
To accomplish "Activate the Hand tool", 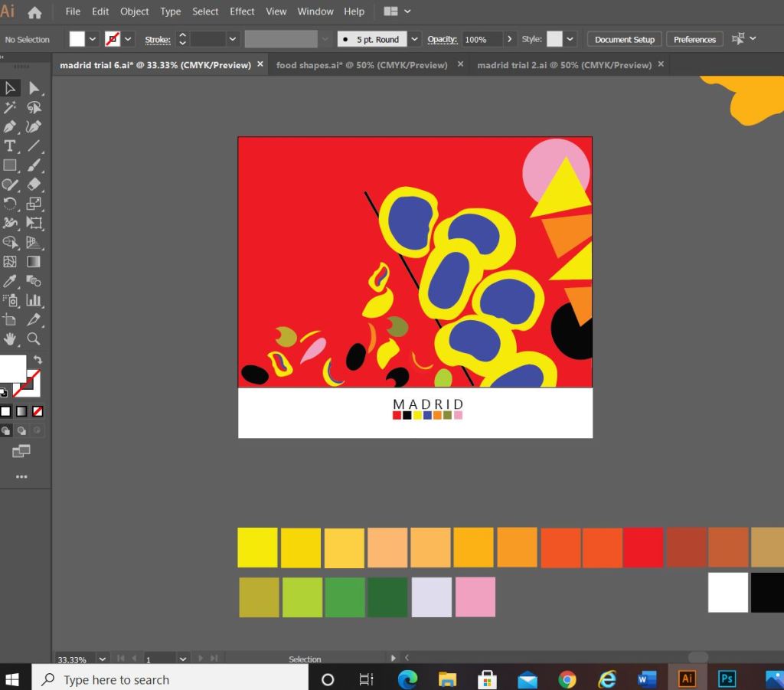I will point(10,338).
